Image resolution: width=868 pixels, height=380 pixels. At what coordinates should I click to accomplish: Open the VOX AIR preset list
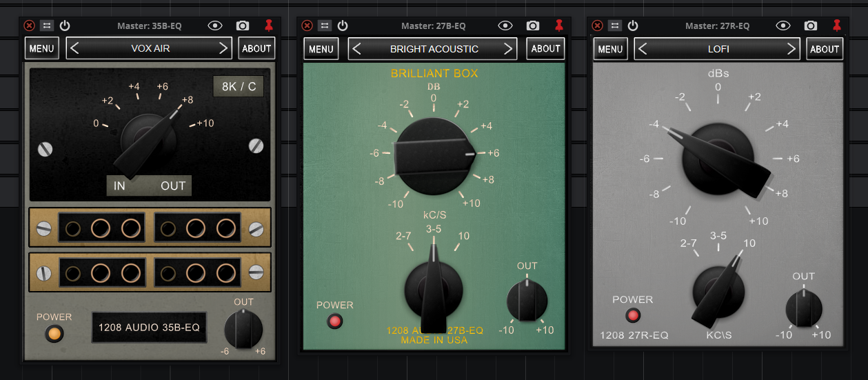[149, 48]
